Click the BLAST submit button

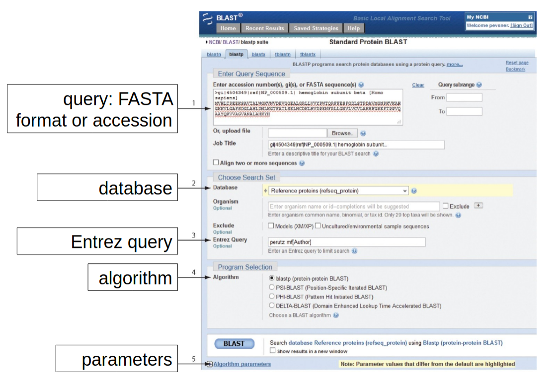pos(235,343)
